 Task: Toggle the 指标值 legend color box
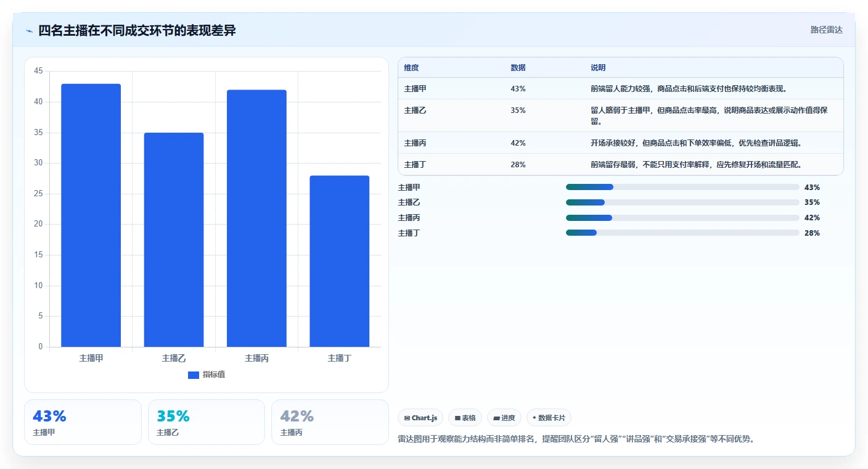[x=194, y=375]
